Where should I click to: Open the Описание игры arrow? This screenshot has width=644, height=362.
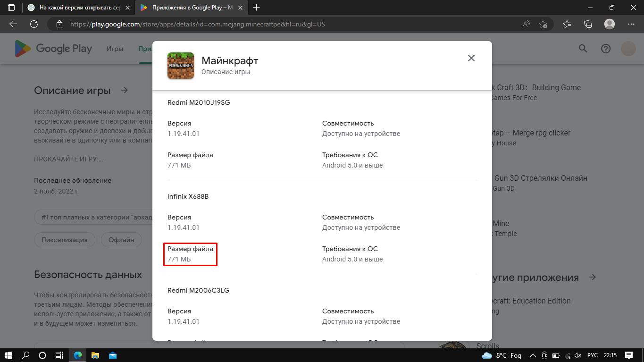pos(125,90)
